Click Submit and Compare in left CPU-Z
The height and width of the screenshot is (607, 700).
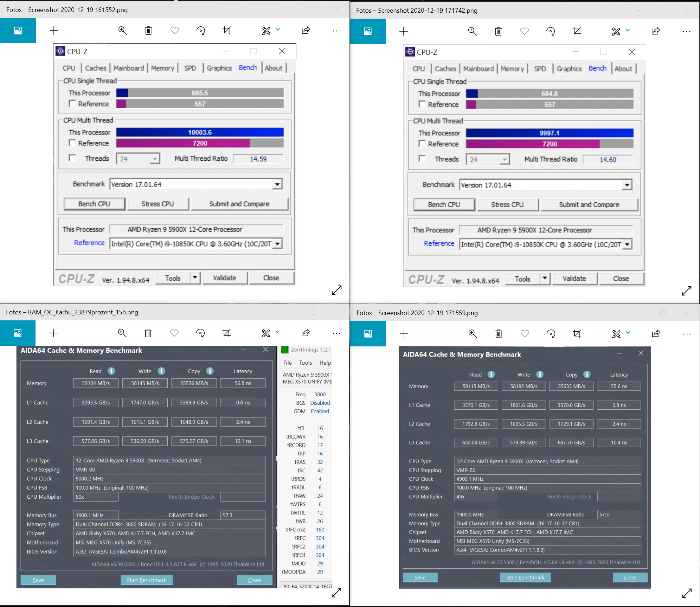pos(239,204)
